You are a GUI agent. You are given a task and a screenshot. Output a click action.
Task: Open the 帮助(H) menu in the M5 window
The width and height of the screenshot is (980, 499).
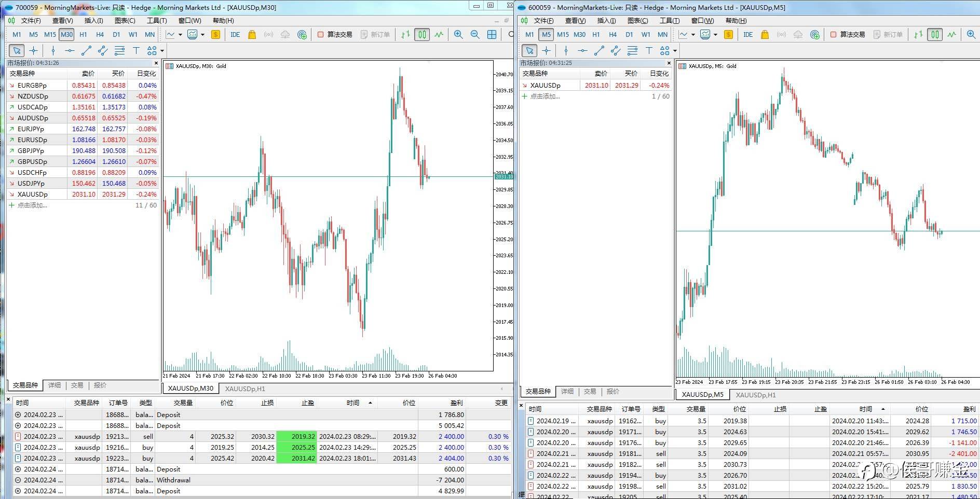click(736, 21)
